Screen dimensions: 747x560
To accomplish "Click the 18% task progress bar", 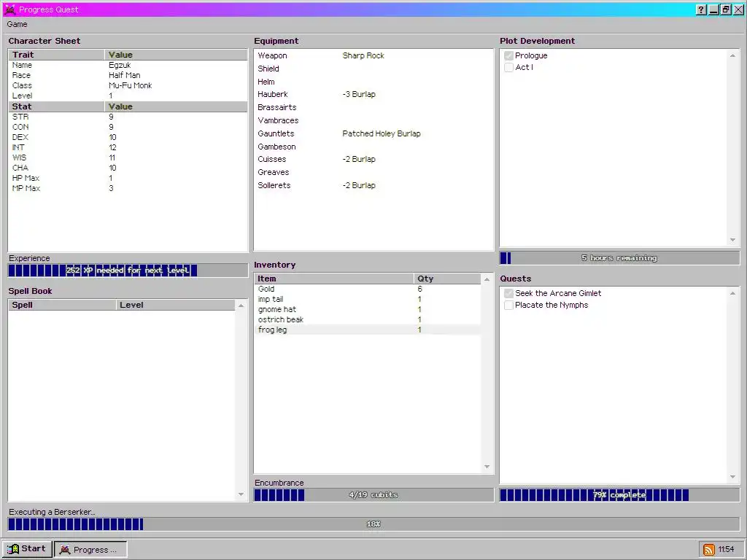I will 373,524.
